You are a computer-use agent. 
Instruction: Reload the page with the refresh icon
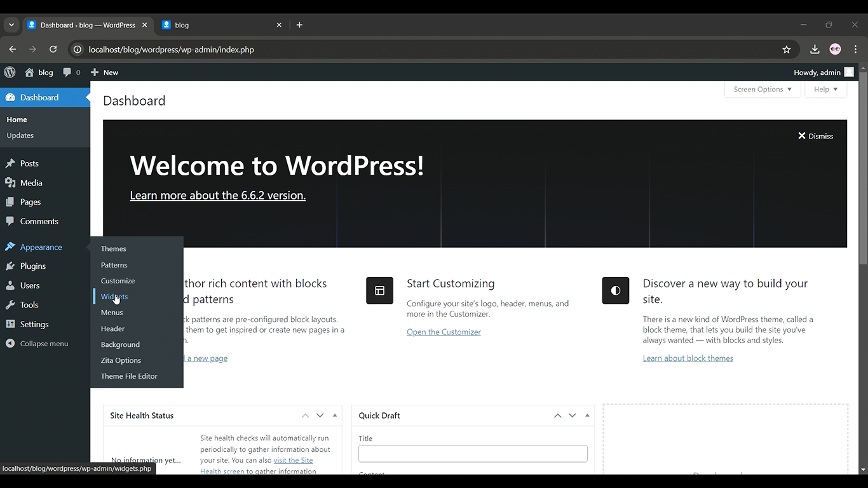(53, 50)
